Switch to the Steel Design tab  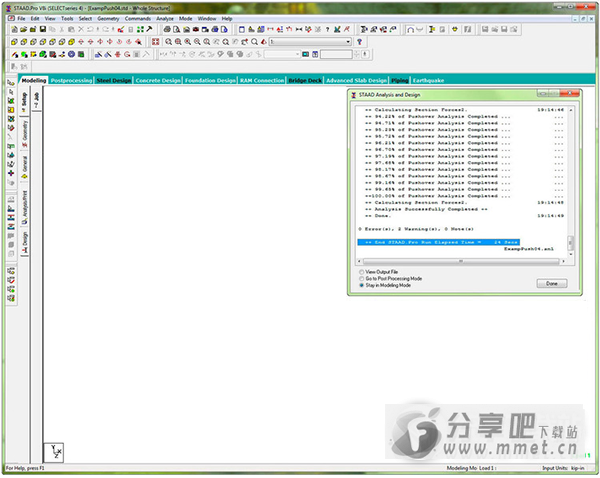[x=114, y=80]
